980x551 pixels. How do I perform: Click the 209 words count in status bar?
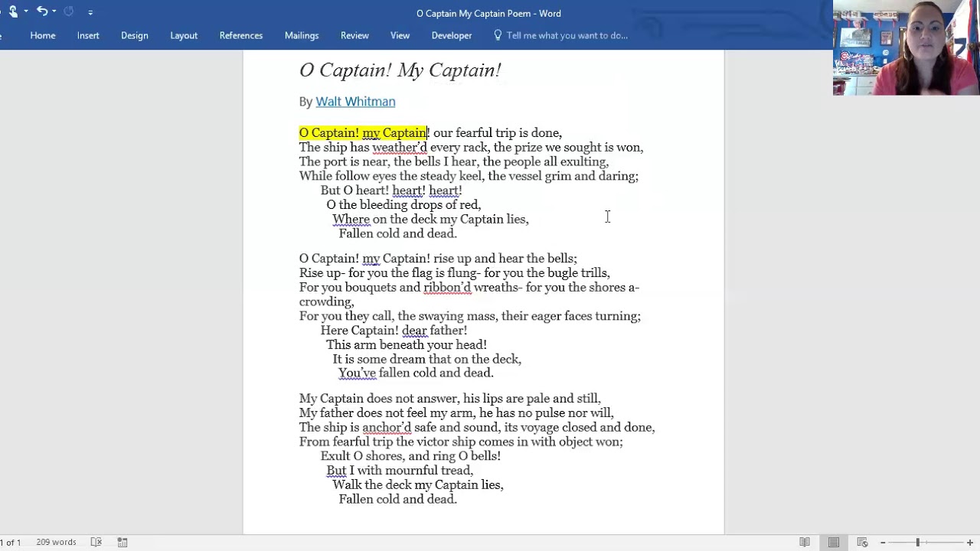tap(56, 542)
